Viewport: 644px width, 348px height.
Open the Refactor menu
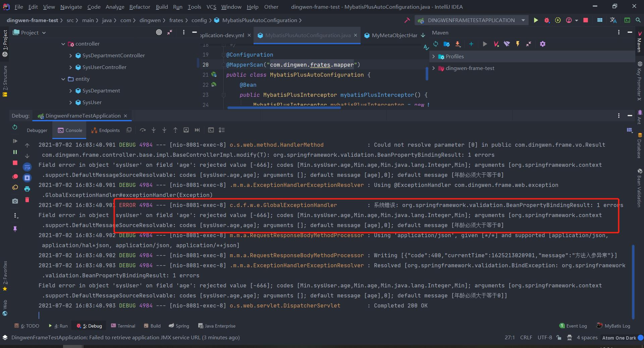(140, 7)
